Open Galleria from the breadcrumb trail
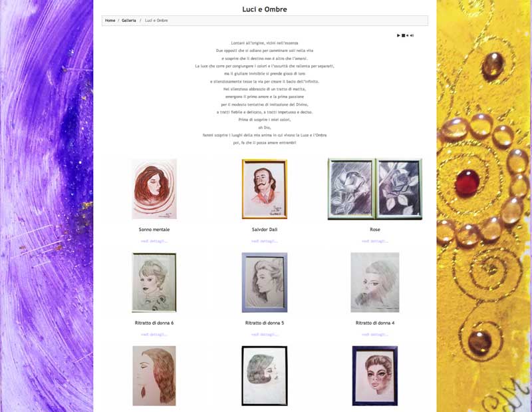 (128, 21)
